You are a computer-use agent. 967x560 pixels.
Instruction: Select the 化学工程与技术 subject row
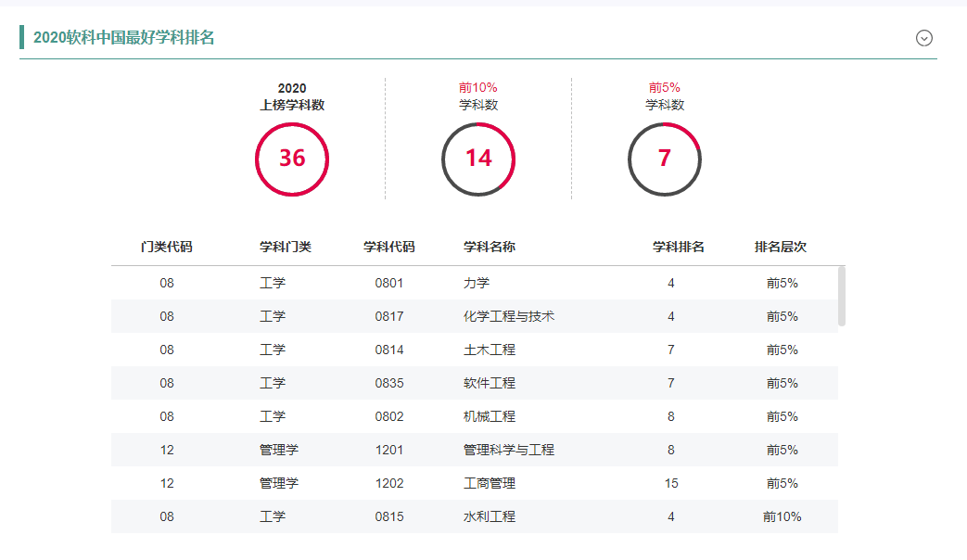pos(509,316)
